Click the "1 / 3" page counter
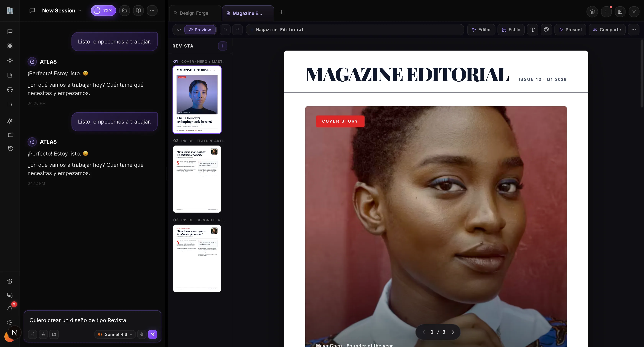Screen dimensions: 644x347 click(x=438, y=332)
